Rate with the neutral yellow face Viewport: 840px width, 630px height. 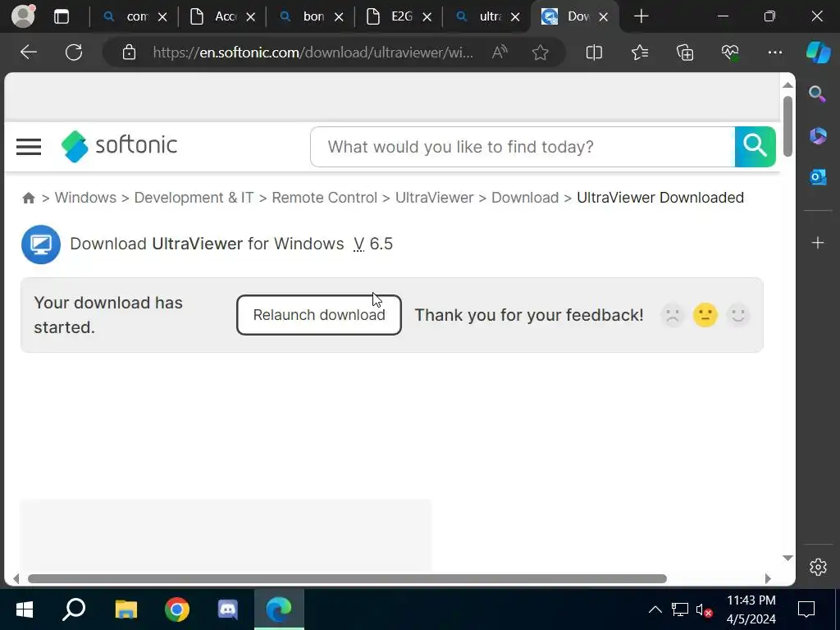(705, 315)
